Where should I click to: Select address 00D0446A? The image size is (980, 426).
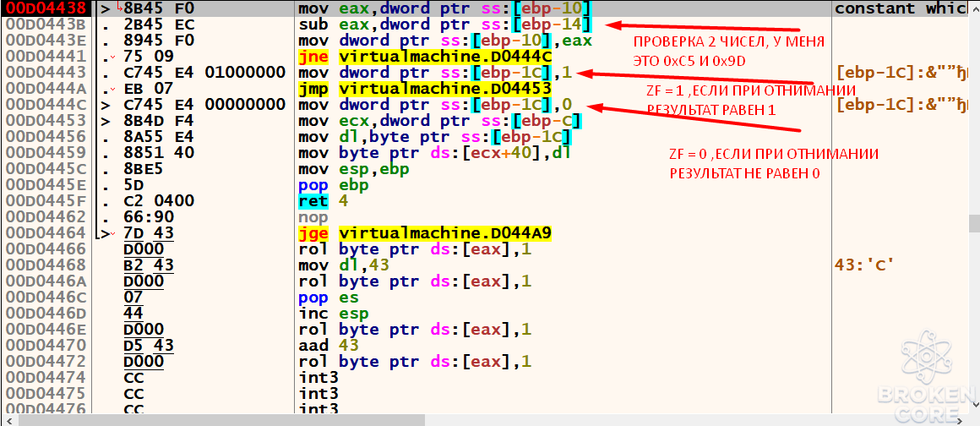click(44, 281)
